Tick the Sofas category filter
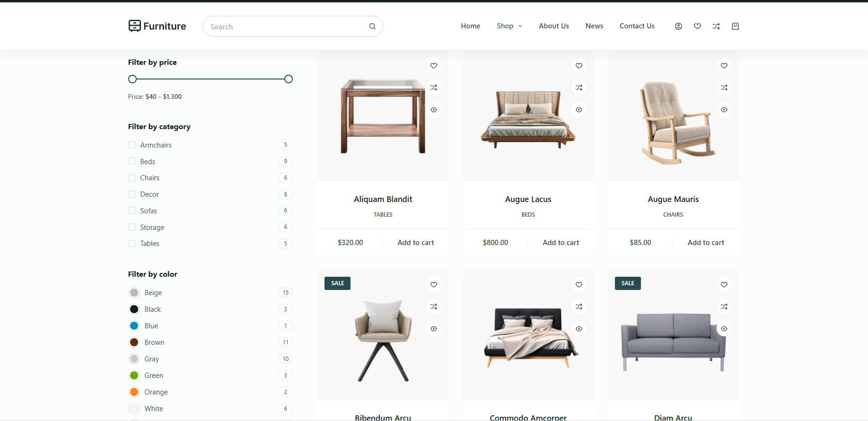Screen dimensions: 868x421 [132, 210]
